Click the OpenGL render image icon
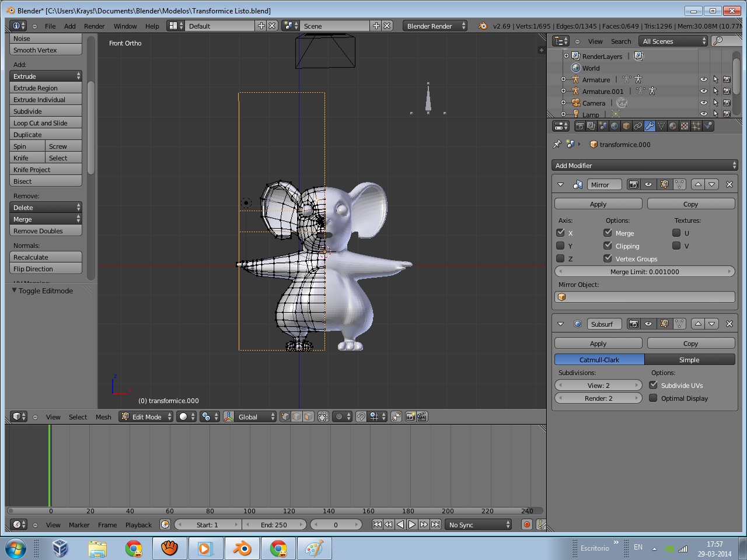Screen dimensions: 747x560 coord(411,416)
